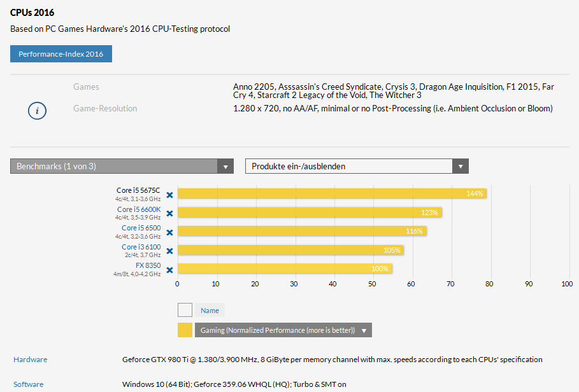The width and height of the screenshot is (579, 392).
Task: Click the circular info icon
Action: (37, 111)
